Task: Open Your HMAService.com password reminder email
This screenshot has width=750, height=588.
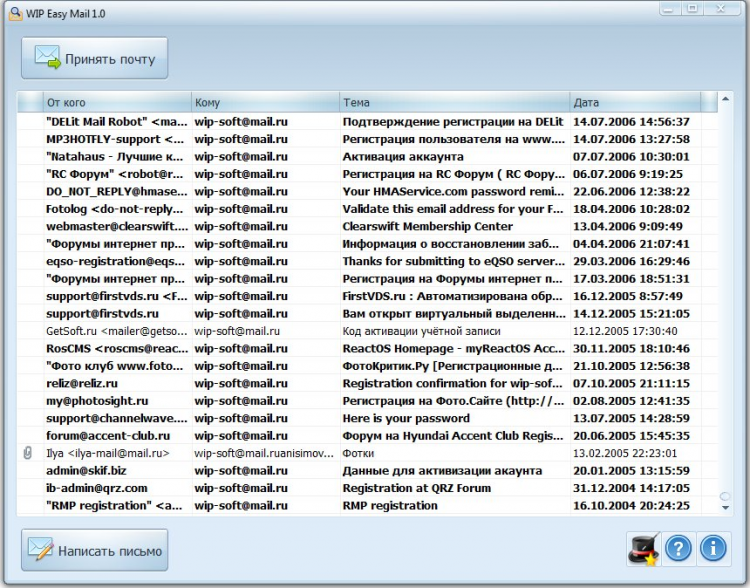Action: (367, 191)
